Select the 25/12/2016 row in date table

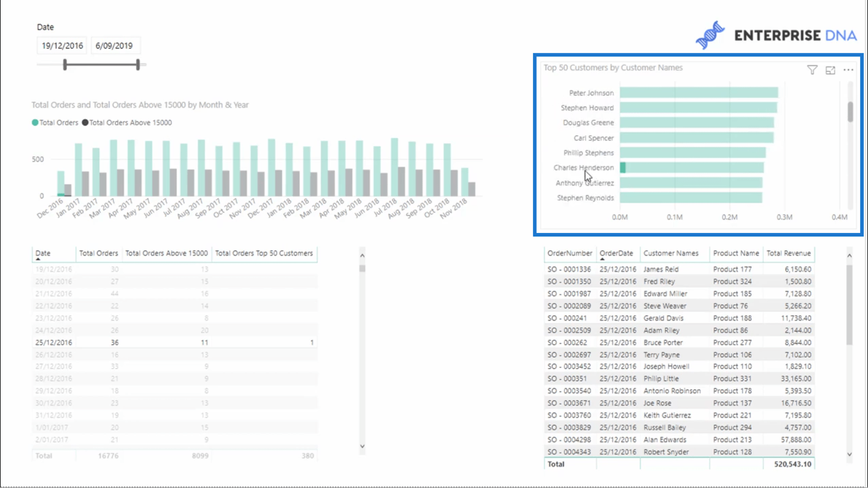pos(175,343)
